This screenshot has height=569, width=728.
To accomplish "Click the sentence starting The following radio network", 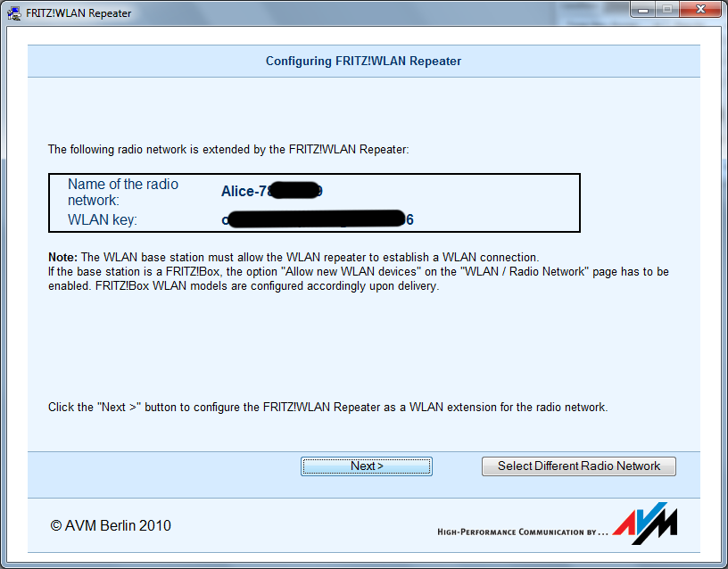I will click(227, 150).
